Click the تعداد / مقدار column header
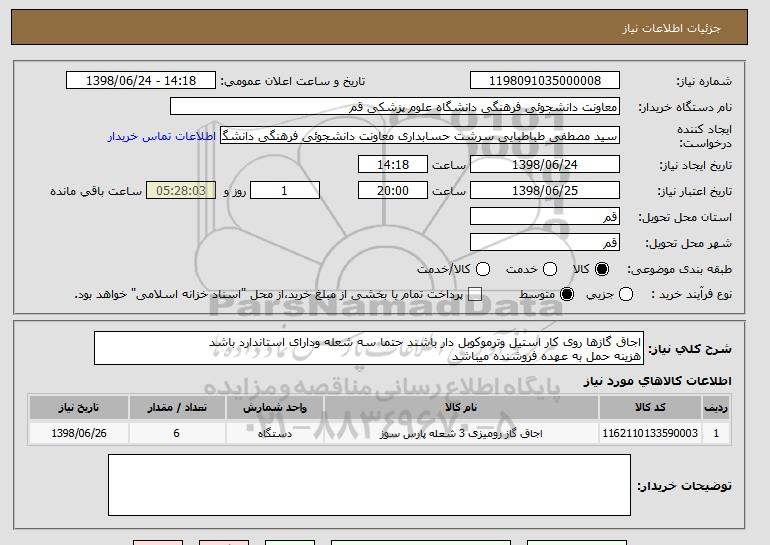The height and width of the screenshot is (545, 770). [x=177, y=408]
